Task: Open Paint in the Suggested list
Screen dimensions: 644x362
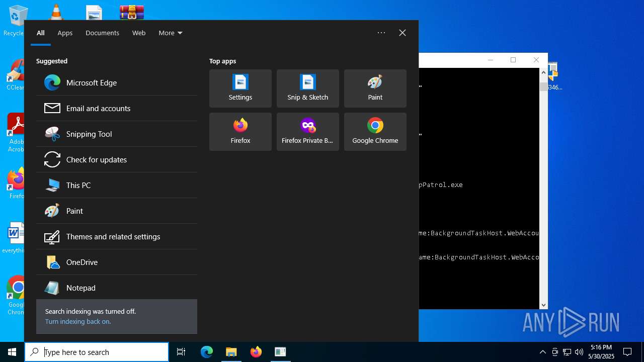Action: 117,211
